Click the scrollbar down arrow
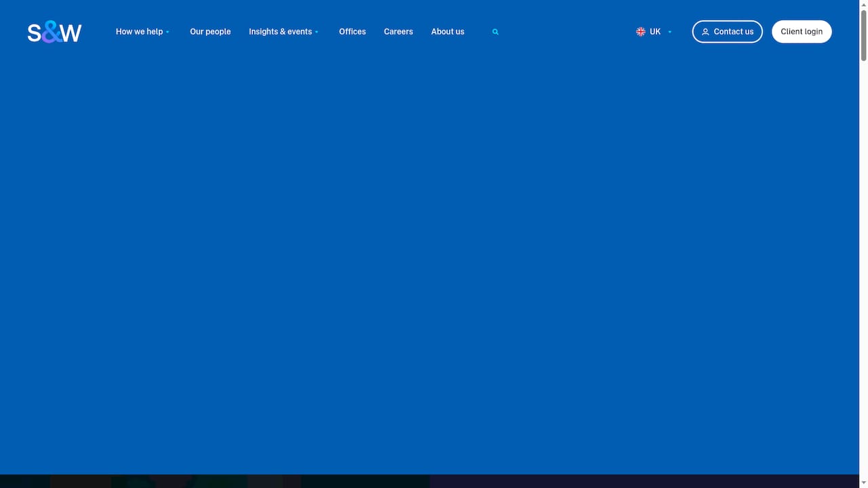This screenshot has height=488, width=868. click(863, 483)
